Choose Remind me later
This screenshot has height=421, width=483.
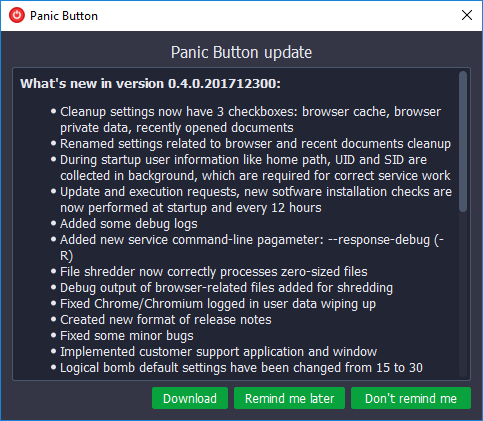pyautogui.click(x=289, y=398)
